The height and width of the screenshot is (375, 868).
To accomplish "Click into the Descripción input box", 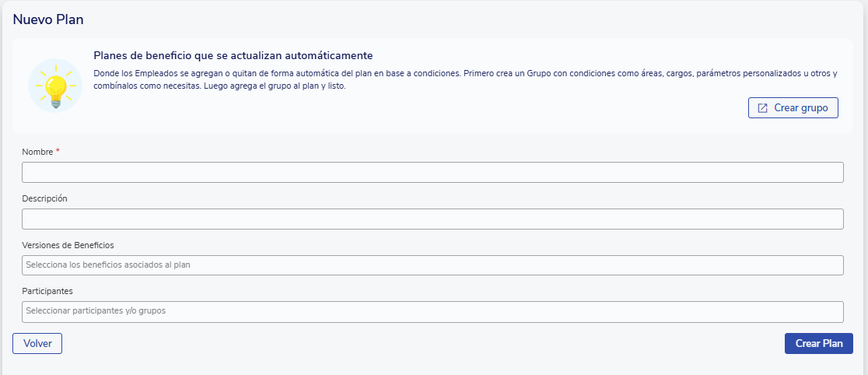I will [432, 219].
